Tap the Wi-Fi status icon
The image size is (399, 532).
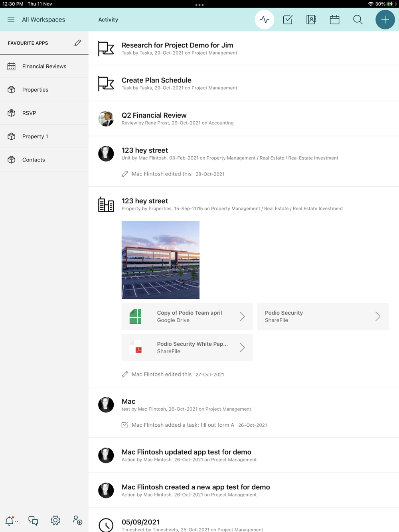point(371,4)
